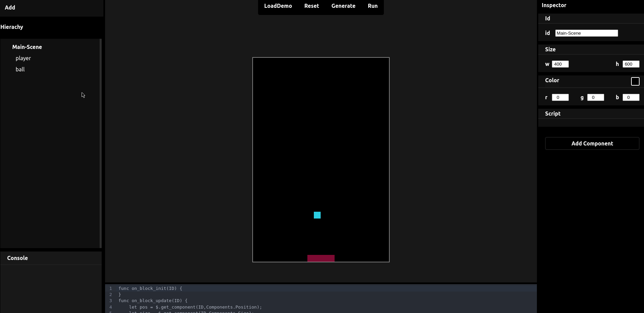Select the player node
Viewport: 644px width, 313px height.
point(23,58)
